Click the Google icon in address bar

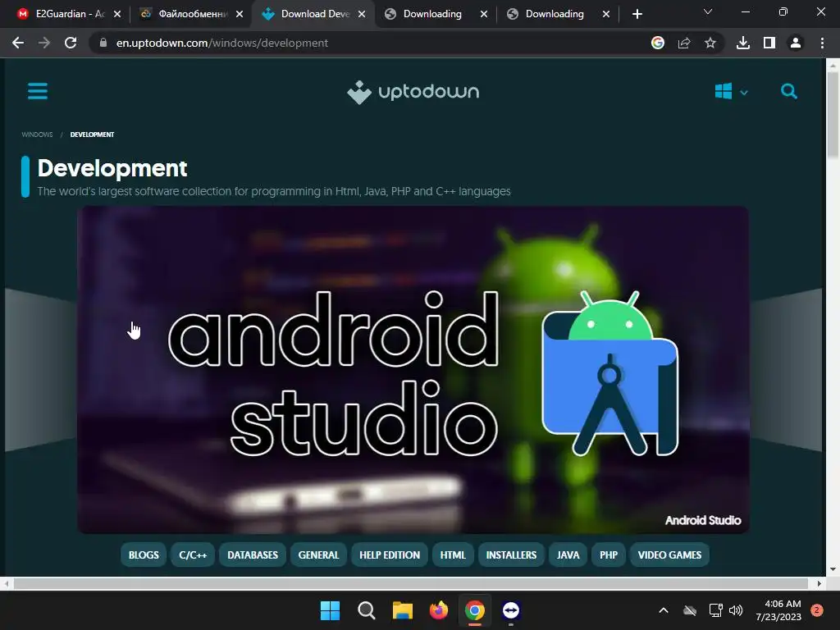tap(658, 43)
